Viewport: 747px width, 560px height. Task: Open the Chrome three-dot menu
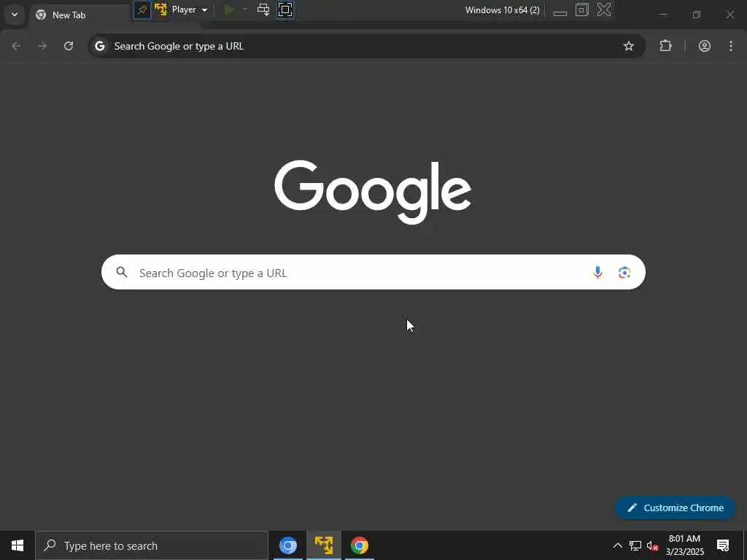tap(731, 46)
